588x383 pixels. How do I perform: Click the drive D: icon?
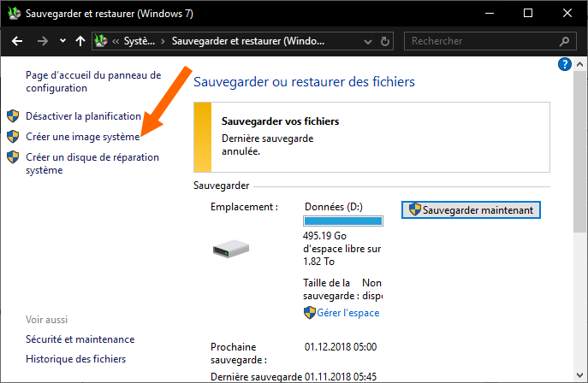(231, 249)
